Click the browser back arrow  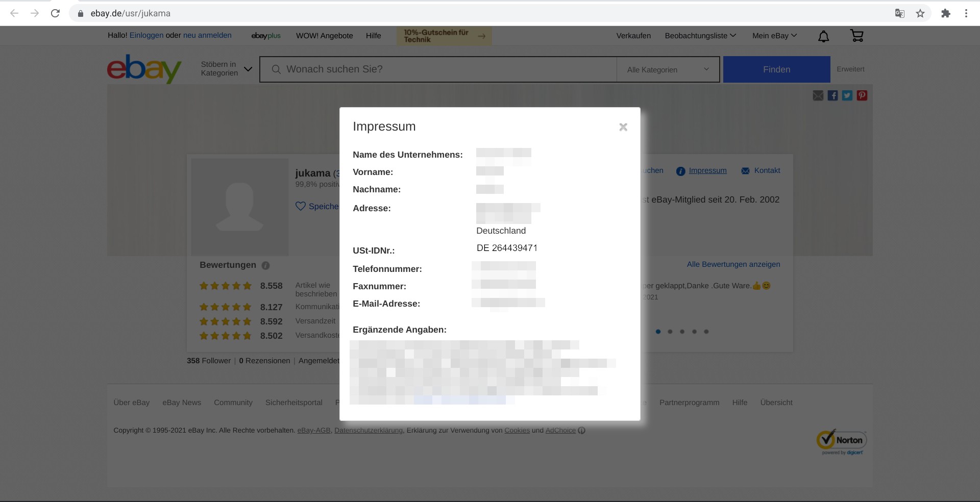(x=14, y=13)
